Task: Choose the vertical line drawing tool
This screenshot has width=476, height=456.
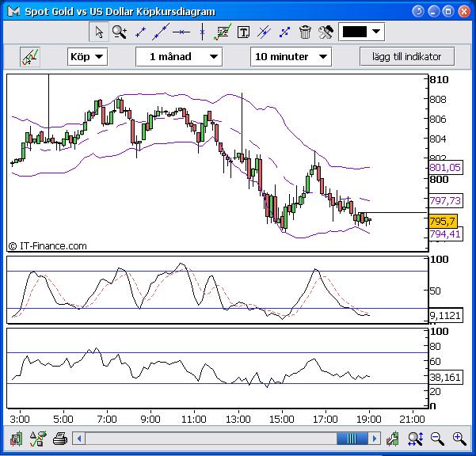Action: (x=202, y=32)
